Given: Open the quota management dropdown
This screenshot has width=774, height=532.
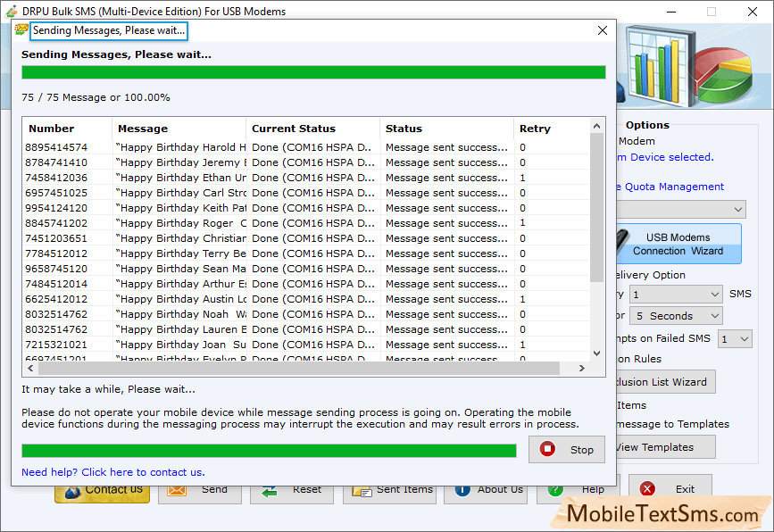Looking at the screenshot, I should (681, 209).
